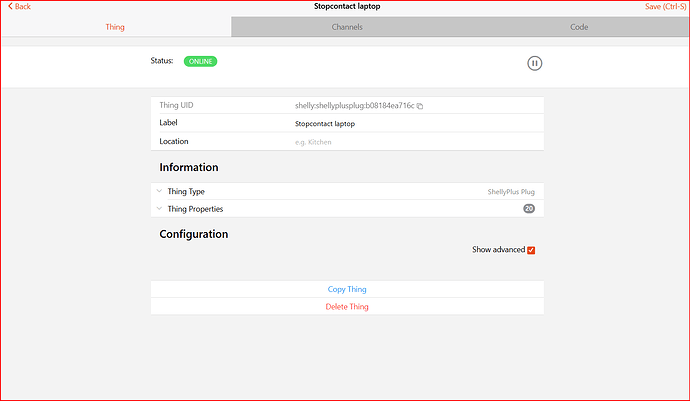Copy the Thing UID with the clipboard icon
The width and height of the screenshot is (690, 401).
click(x=420, y=105)
